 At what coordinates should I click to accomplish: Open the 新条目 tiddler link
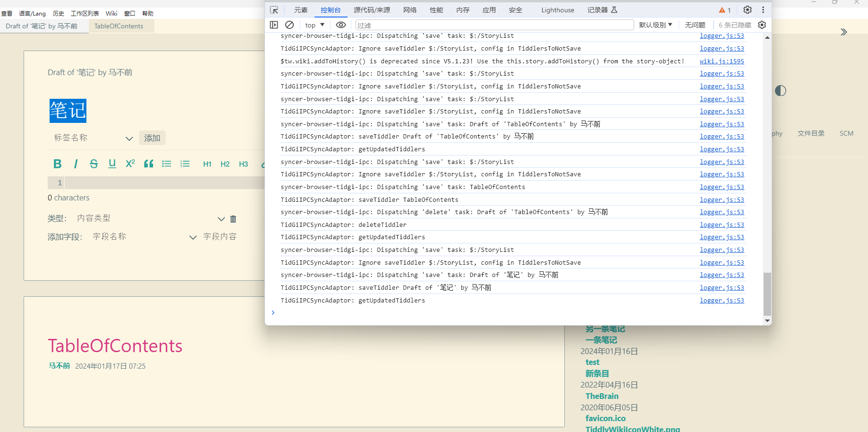coord(597,373)
